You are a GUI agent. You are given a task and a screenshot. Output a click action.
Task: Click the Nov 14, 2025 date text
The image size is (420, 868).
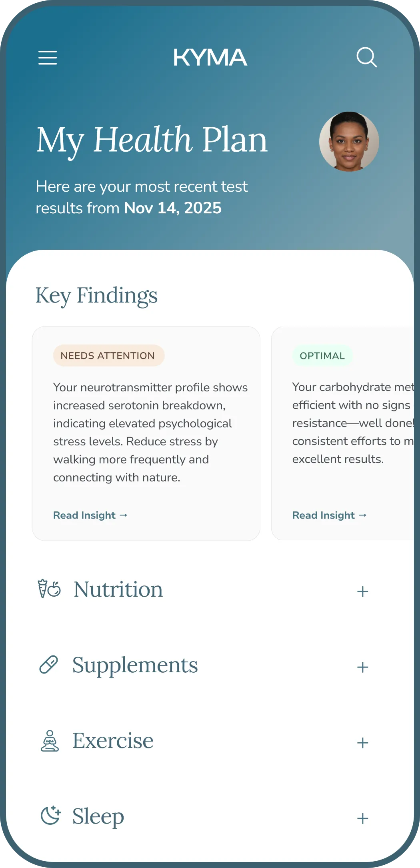pyautogui.click(x=172, y=208)
